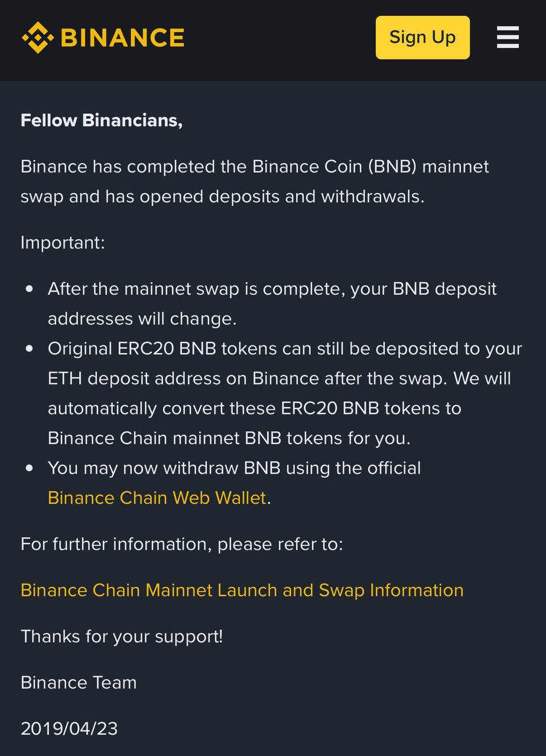The height and width of the screenshot is (756, 546).
Task: Click the empty header area left of Sign Up
Action: (278, 38)
